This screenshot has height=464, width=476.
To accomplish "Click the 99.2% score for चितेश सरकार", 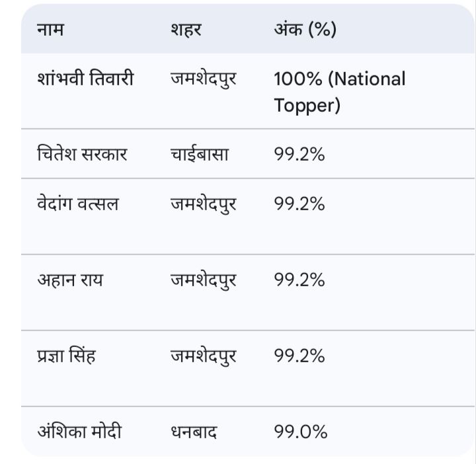I will 299,154.
